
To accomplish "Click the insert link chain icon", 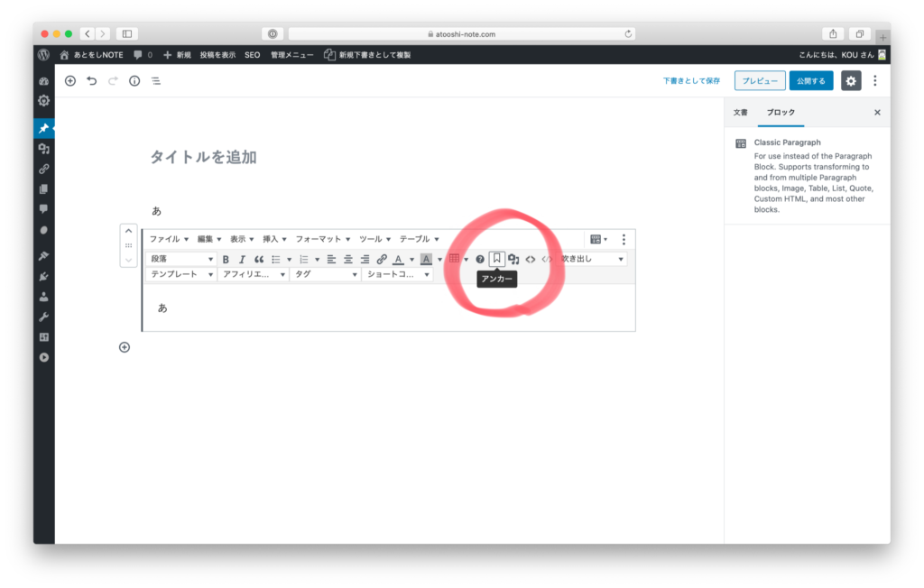I will coord(382,260).
